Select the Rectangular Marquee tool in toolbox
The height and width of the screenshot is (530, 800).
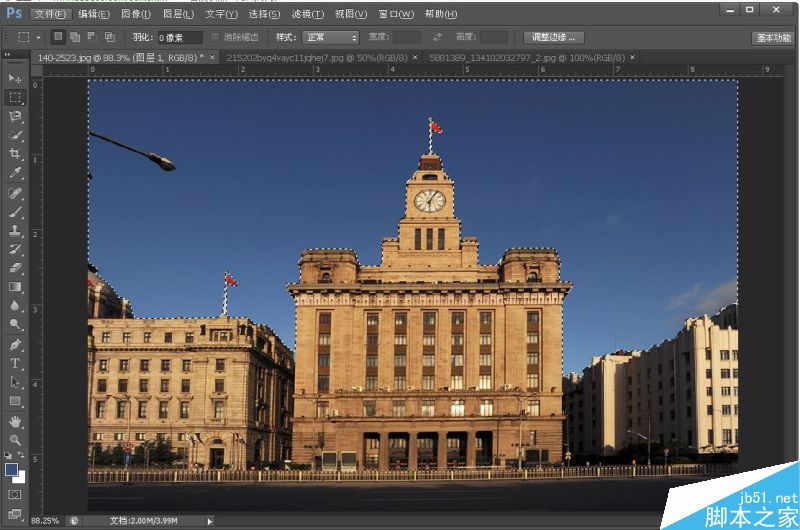pyautogui.click(x=15, y=97)
